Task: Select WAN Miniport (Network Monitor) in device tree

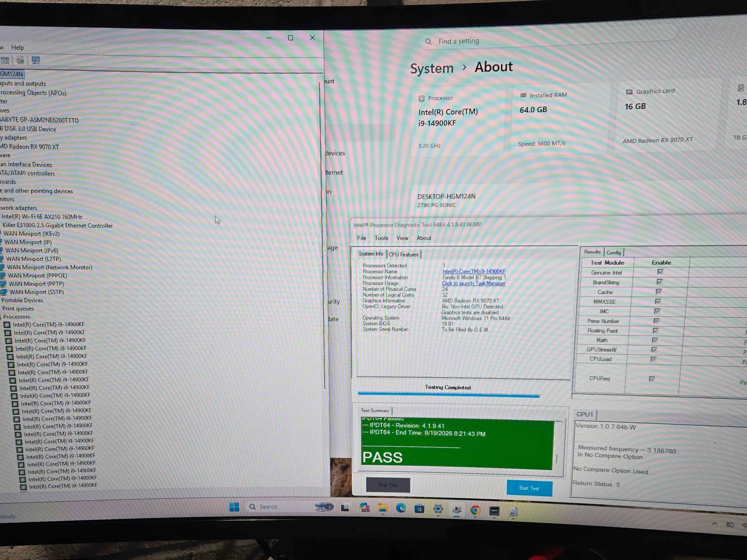Action: [50, 267]
